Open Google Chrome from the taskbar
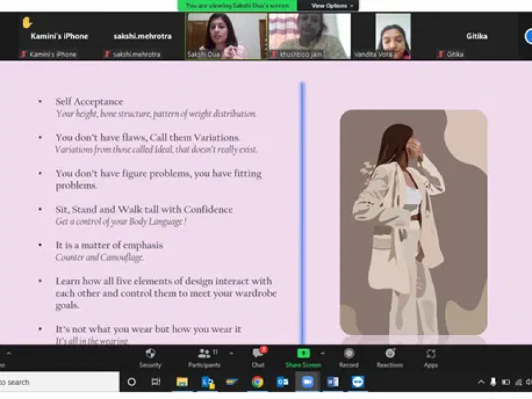This screenshot has height=399, width=532. (x=257, y=382)
